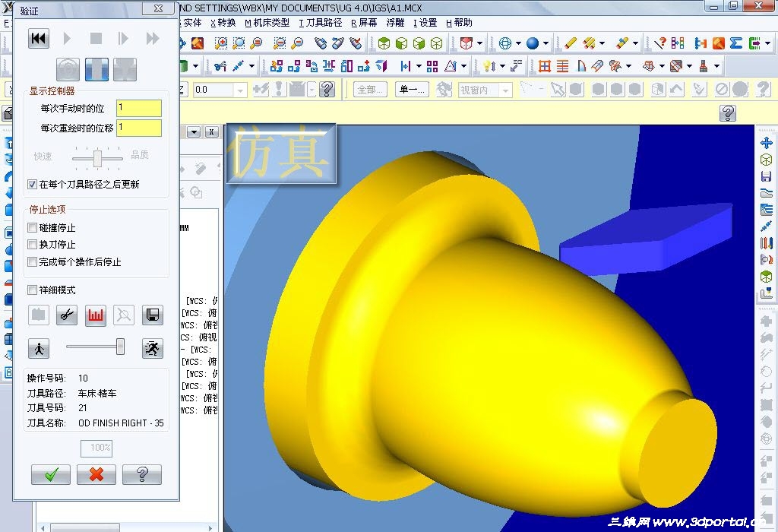Open help in the verify dialog

[x=142, y=474]
